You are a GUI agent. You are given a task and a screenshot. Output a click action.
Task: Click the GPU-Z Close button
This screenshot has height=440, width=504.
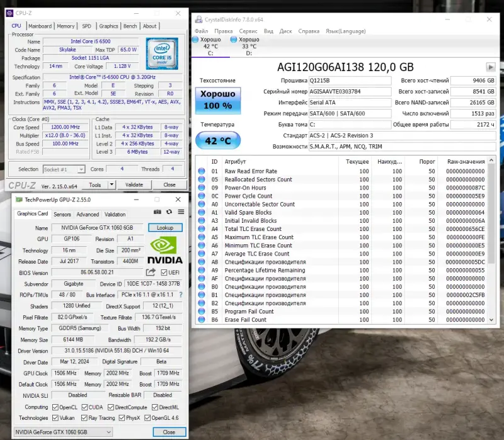169,432
